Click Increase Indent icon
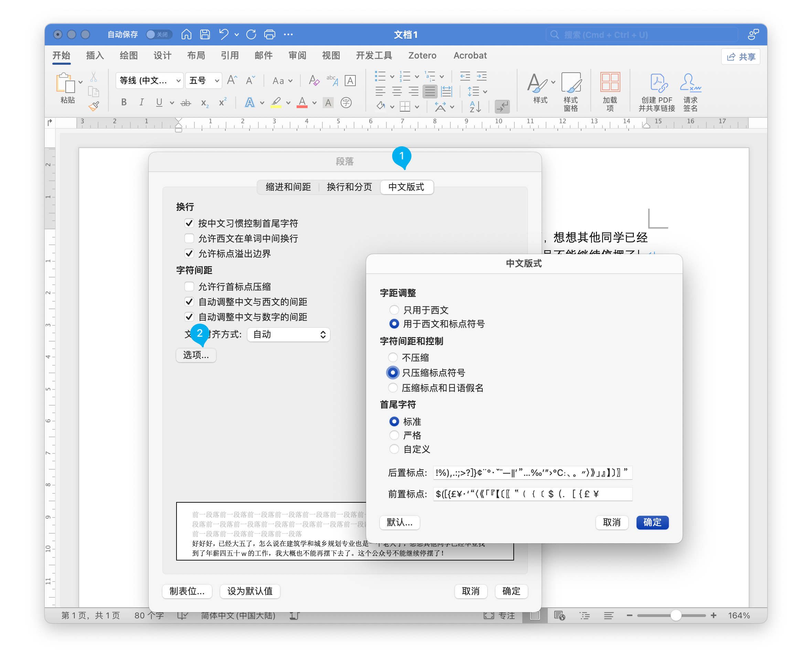 [481, 76]
